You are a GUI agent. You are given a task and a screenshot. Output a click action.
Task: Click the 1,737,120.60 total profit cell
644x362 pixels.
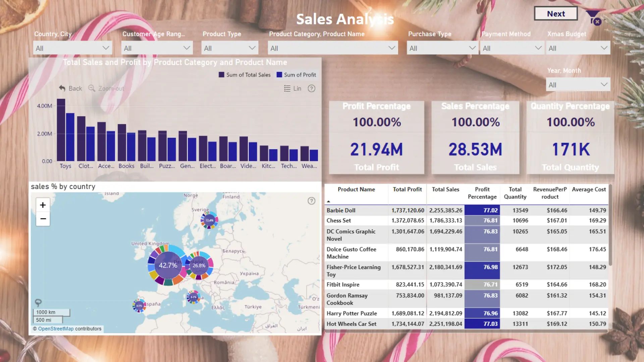click(408, 210)
